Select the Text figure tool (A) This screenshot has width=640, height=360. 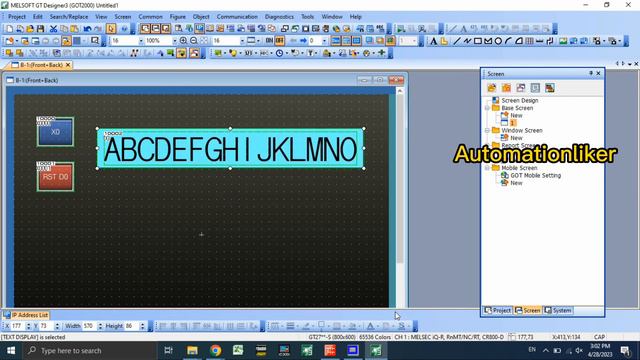point(433,41)
